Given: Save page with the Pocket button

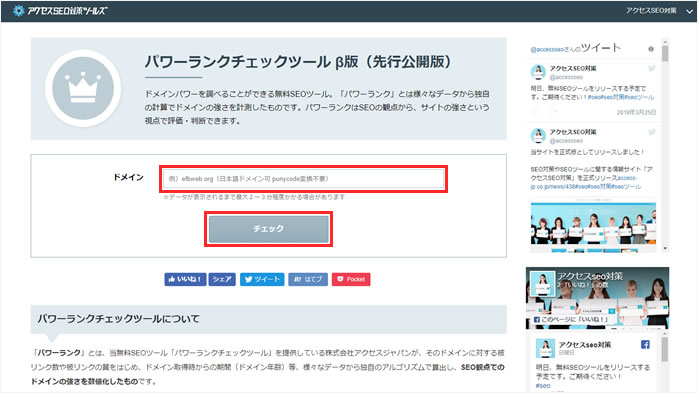Looking at the screenshot, I should (351, 280).
